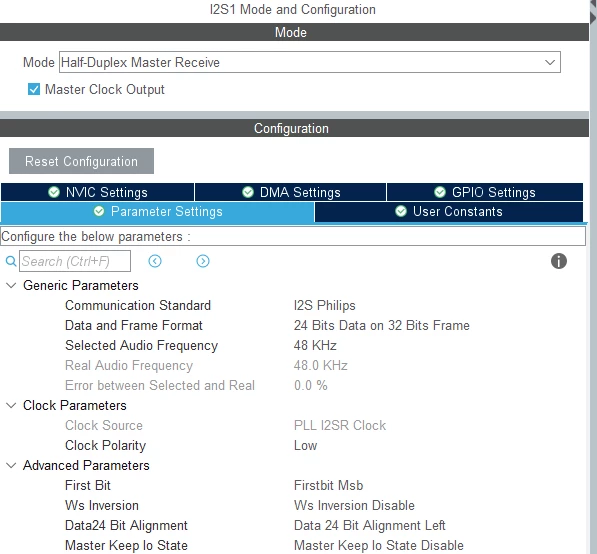Click the Clock Source label

[104, 425]
